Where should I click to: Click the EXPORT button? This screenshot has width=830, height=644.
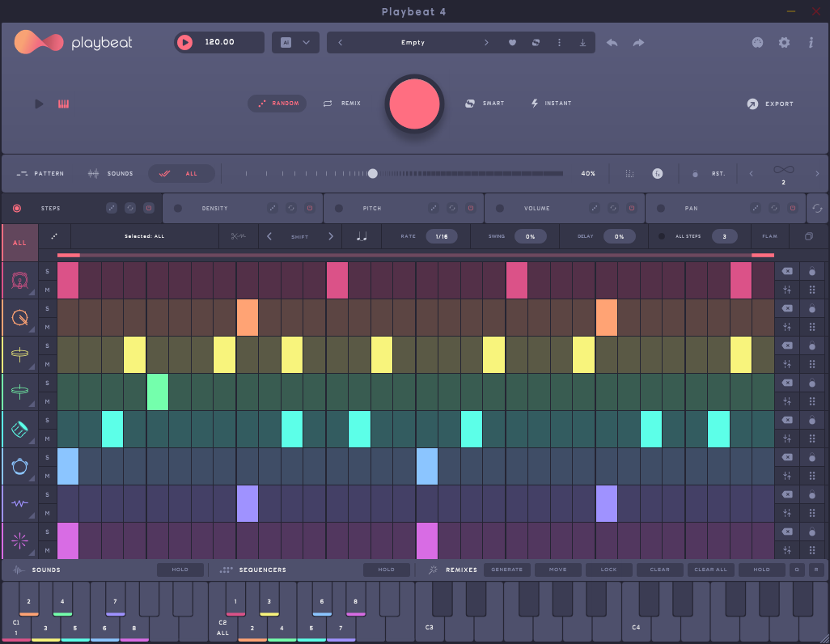[x=770, y=104]
